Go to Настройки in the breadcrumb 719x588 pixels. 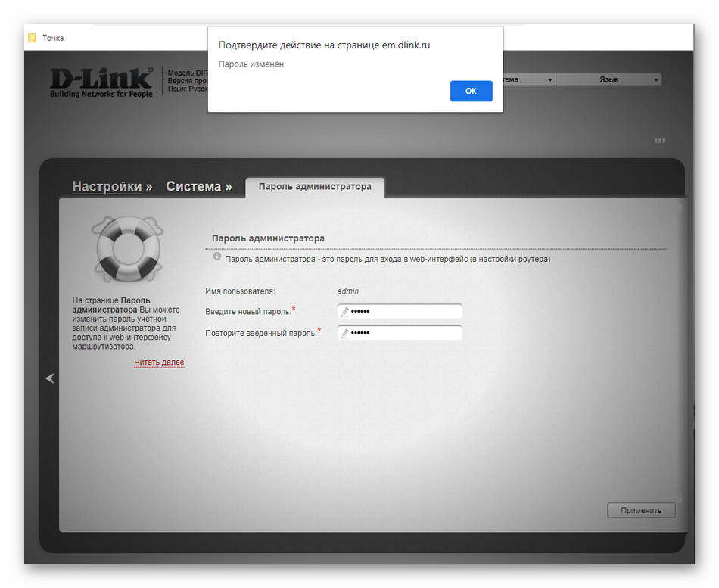point(107,187)
